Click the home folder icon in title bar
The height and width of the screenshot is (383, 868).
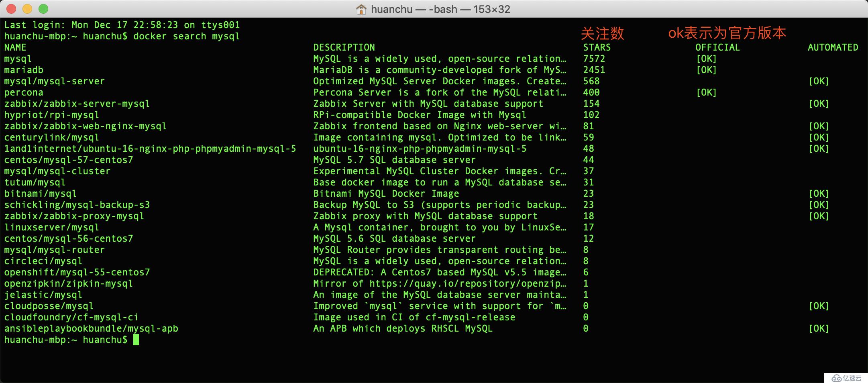[361, 9]
